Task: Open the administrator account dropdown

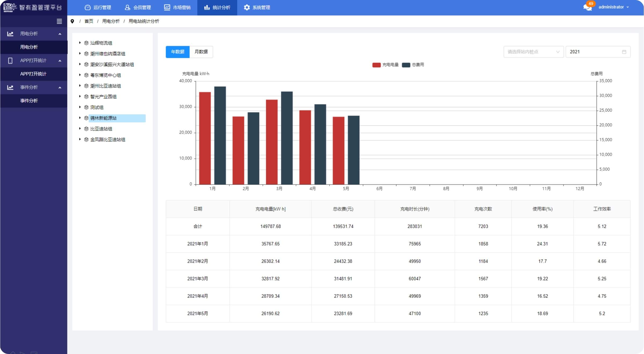Action: click(613, 7)
